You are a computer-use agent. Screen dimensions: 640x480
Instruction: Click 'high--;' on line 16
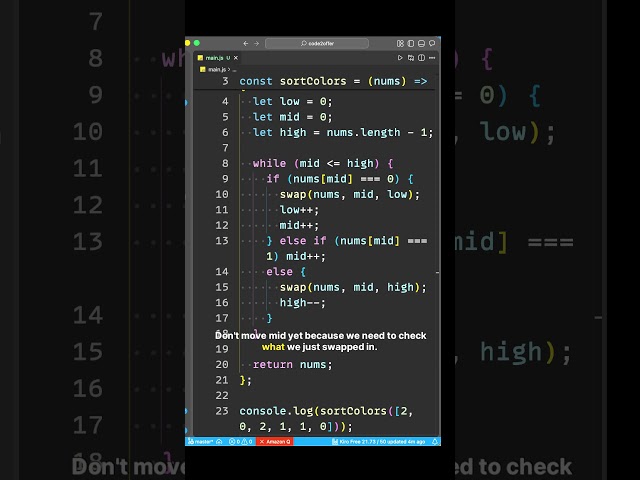[x=302, y=303]
